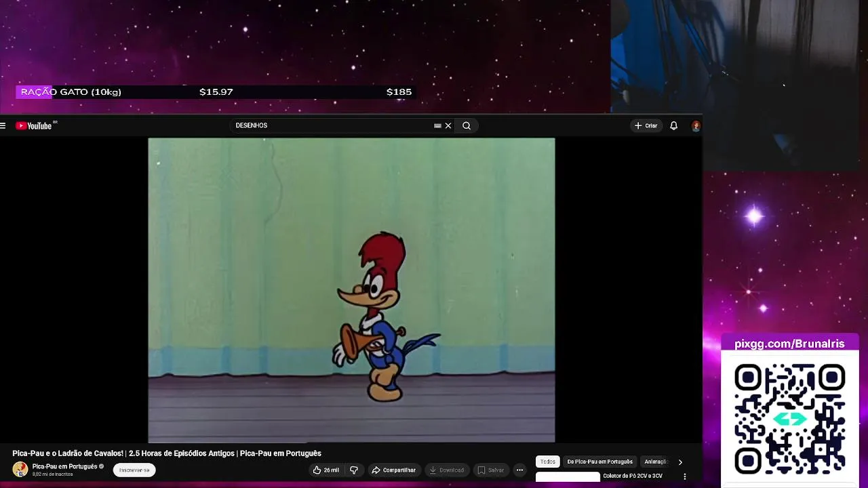
Task: Click the Download button
Action: pos(446,470)
